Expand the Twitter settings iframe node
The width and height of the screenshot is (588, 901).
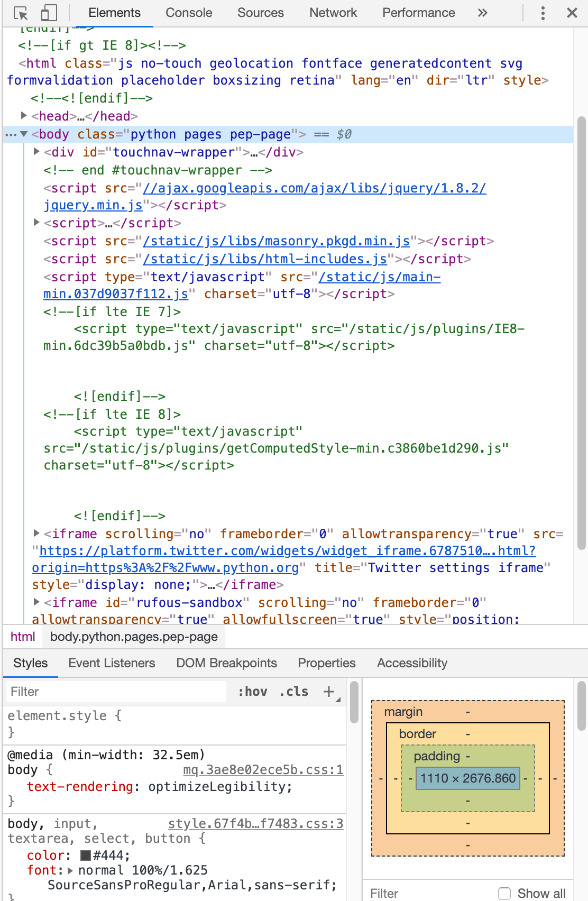[x=36, y=533]
